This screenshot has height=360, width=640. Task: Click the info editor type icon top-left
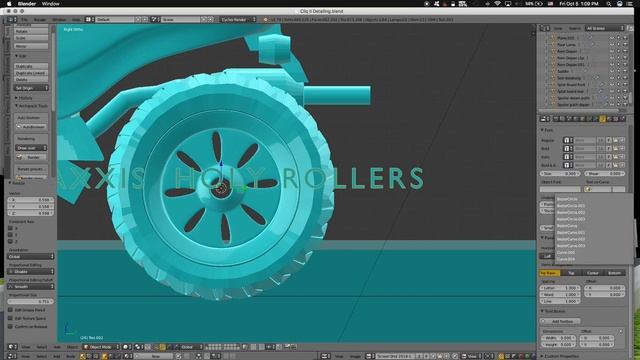point(11,19)
